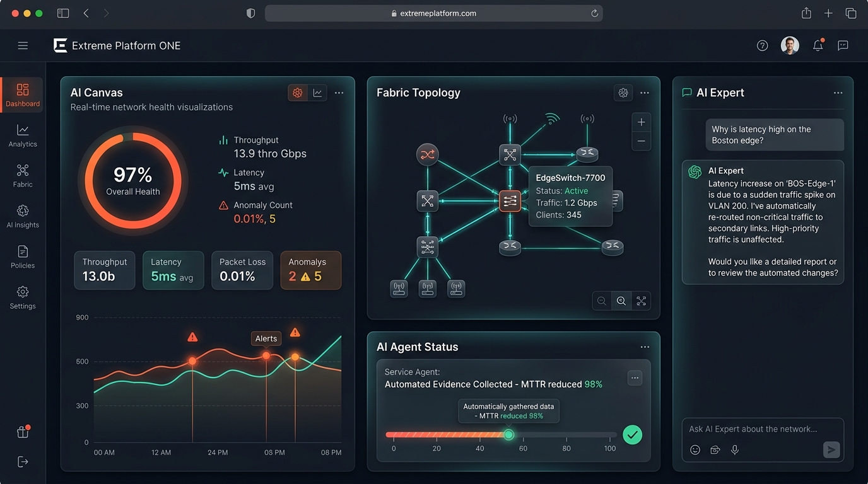
Task: Activate the microphone voice input
Action: (735, 450)
